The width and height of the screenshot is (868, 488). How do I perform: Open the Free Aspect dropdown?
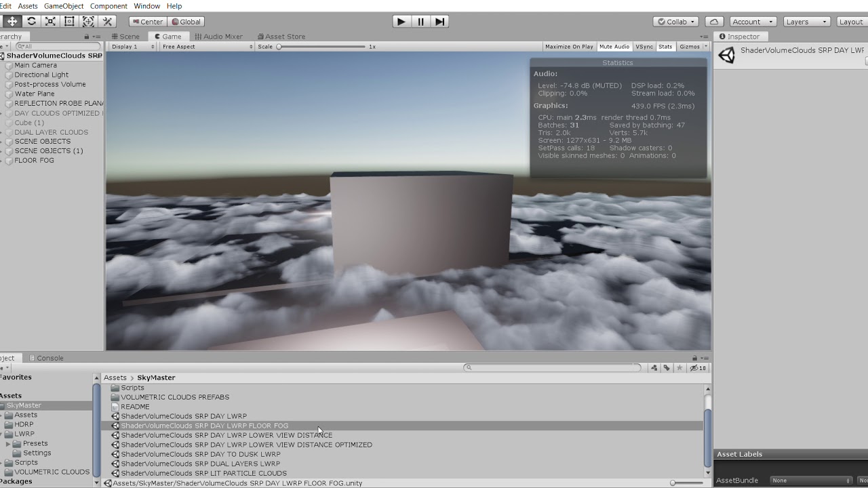pyautogui.click(x=207, y=47)
